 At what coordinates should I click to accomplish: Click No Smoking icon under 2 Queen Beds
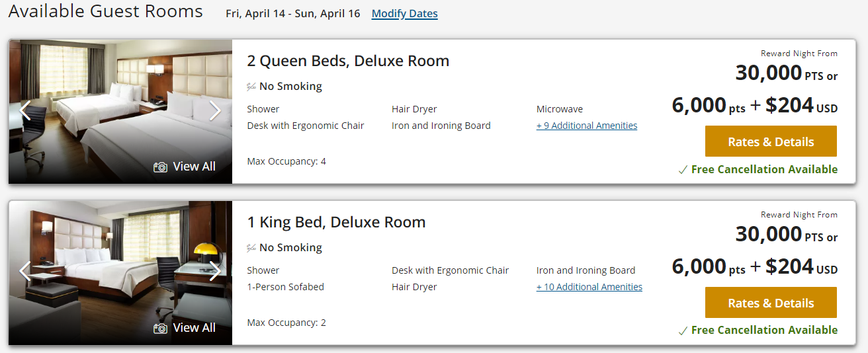coord(251,87)
